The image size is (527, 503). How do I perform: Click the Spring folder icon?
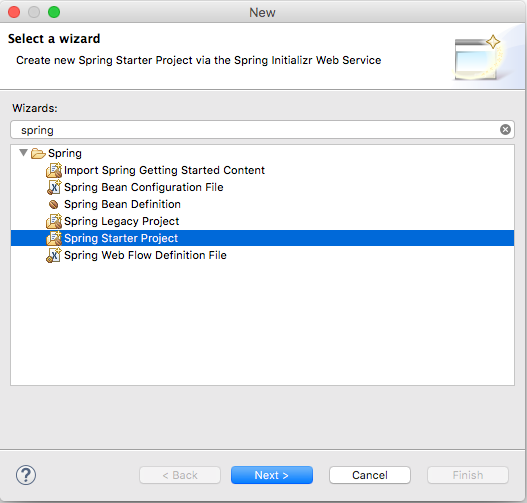point(38,153)
